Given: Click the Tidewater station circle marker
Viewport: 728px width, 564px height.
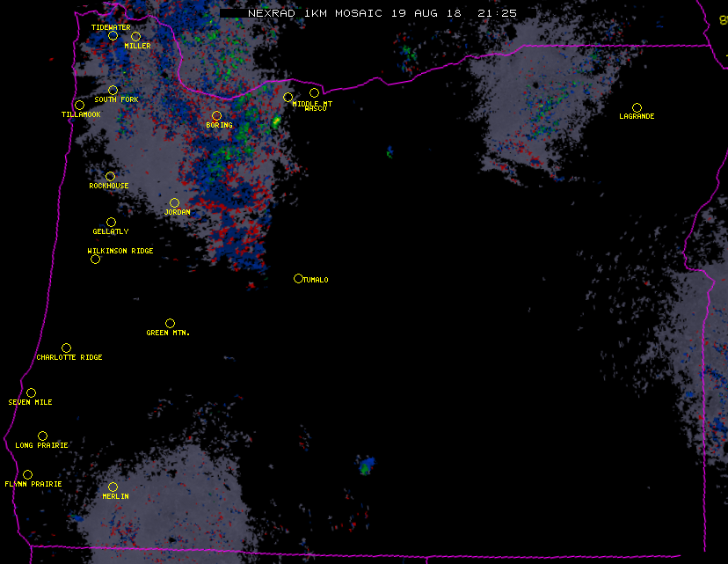Looking at the screenshot, I should point(113,36).
